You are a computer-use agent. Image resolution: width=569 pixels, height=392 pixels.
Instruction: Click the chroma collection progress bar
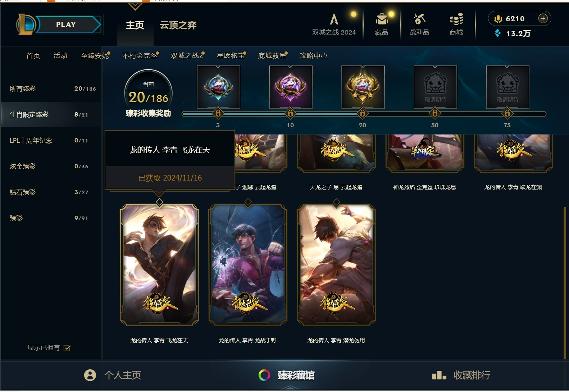pyautogui.click(x=364, y=114)
